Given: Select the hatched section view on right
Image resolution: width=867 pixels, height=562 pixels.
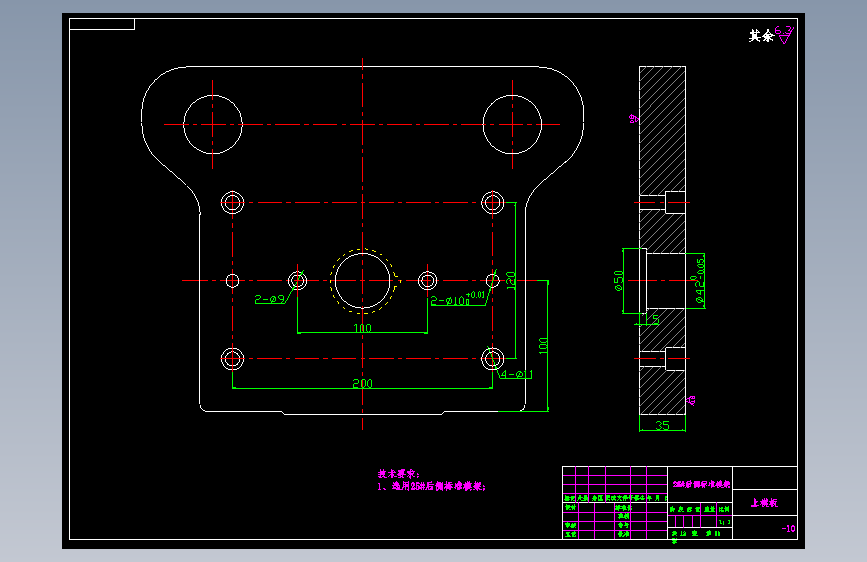Looking at the screenshot, I should click(x=662, y=240).
